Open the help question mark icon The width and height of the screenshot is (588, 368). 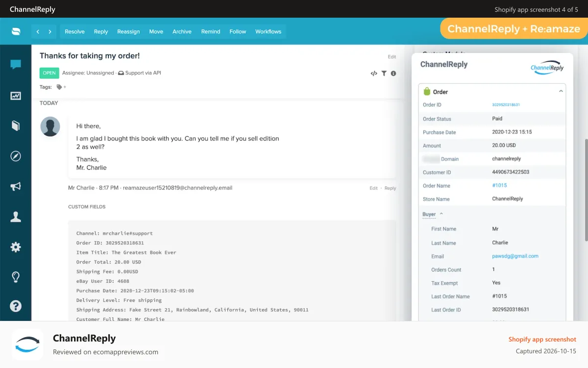16,307
